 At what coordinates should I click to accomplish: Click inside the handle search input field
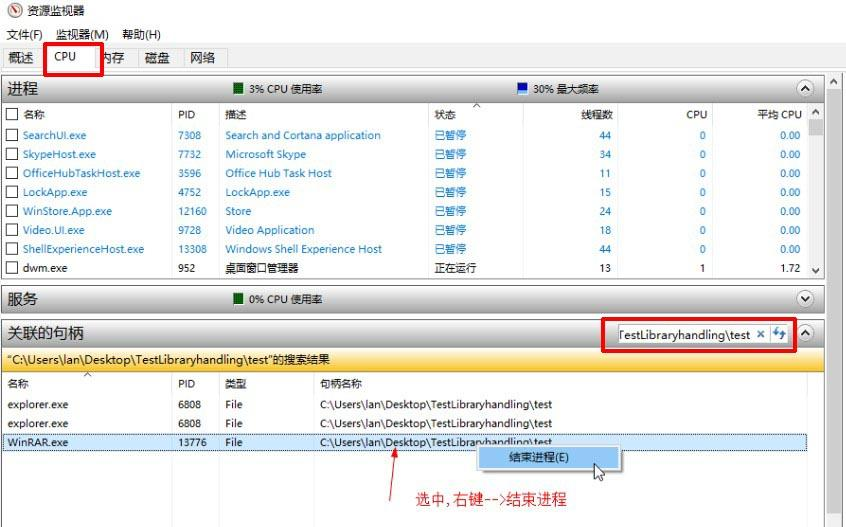coord(684,334)
